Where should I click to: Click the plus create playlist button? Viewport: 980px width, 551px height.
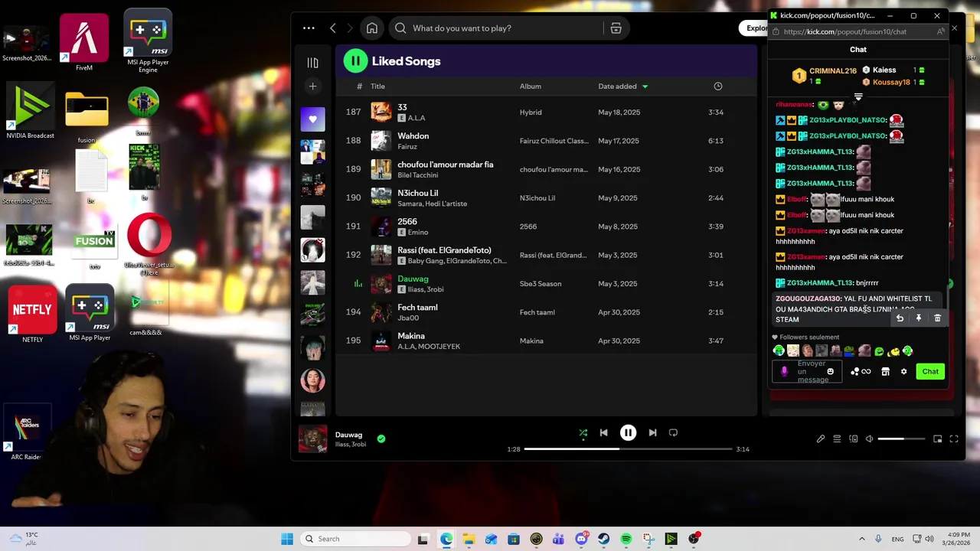312,86
